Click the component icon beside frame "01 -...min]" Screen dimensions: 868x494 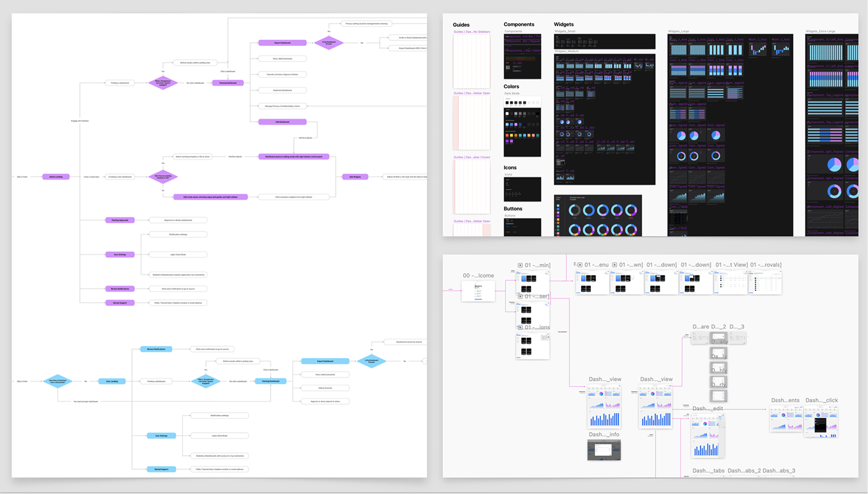tap(519, 265)
